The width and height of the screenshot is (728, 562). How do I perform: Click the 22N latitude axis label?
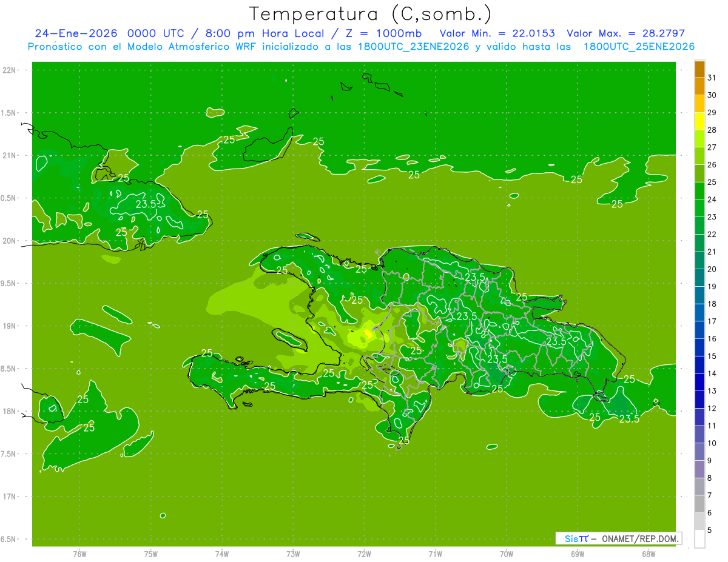pos(9,70)
